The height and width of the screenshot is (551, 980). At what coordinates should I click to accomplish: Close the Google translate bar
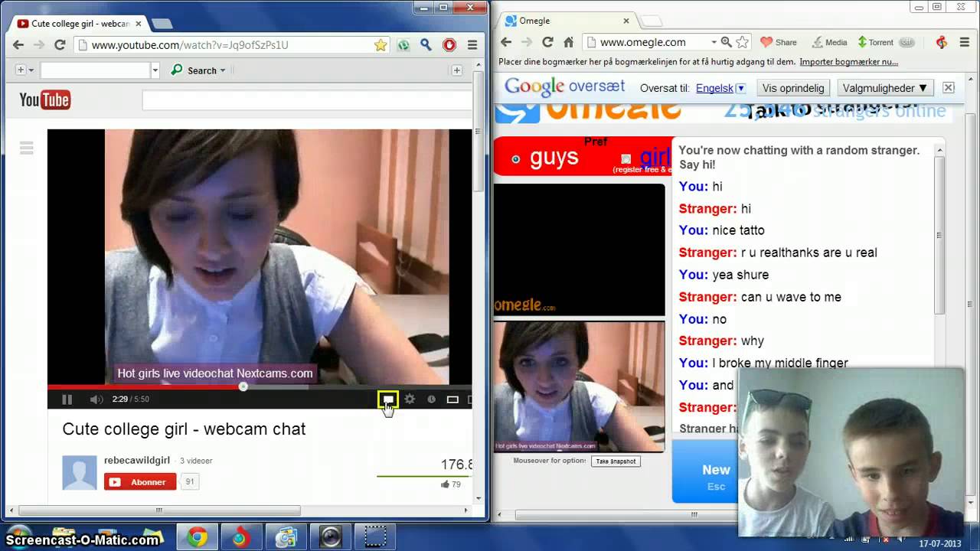pyautogui.click(x=948, y=88)
